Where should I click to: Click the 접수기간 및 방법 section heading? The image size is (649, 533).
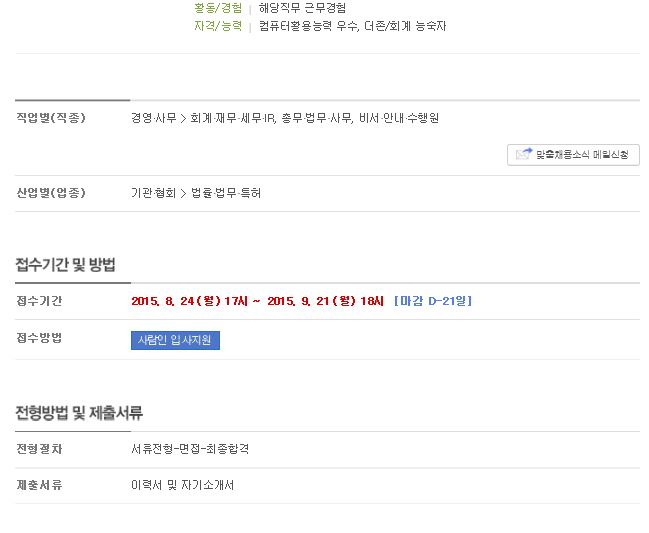(x=65, y=265)
